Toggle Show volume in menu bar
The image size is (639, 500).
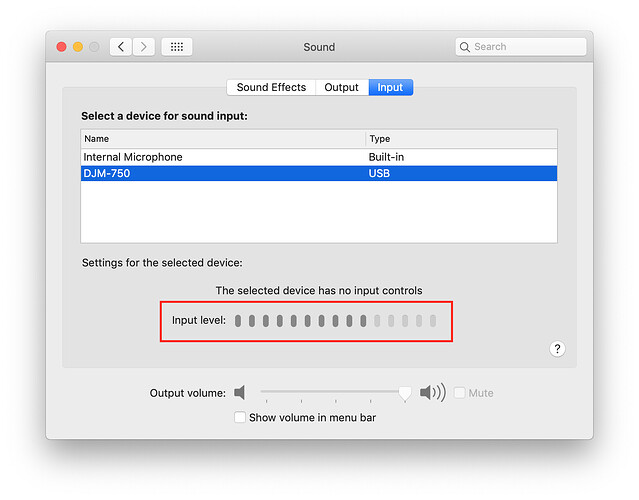pos(240,417)
